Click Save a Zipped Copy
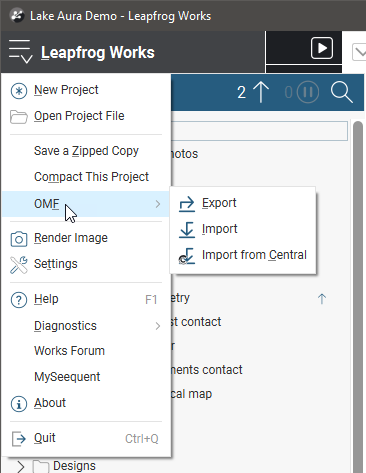 (86, 151)
